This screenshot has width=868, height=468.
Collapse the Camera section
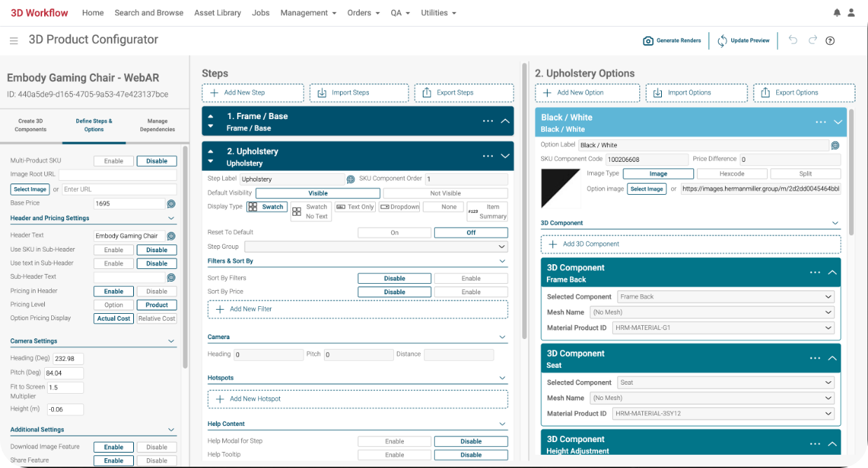502,336
